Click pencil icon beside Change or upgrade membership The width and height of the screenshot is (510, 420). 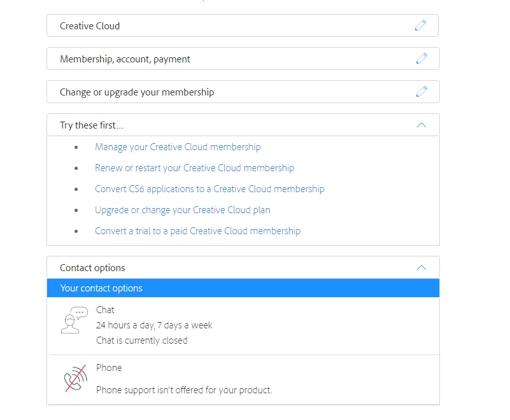(x=421, y=92)
